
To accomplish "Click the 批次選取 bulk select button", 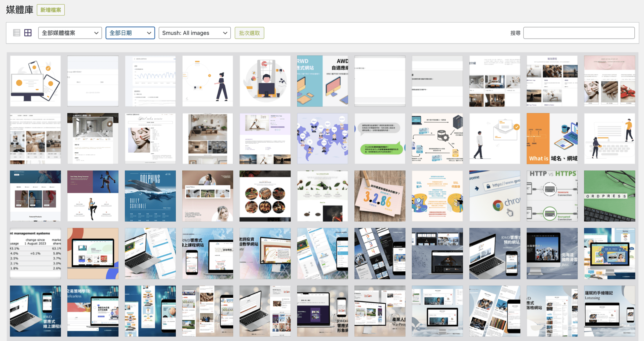I will tap(249, 33).
